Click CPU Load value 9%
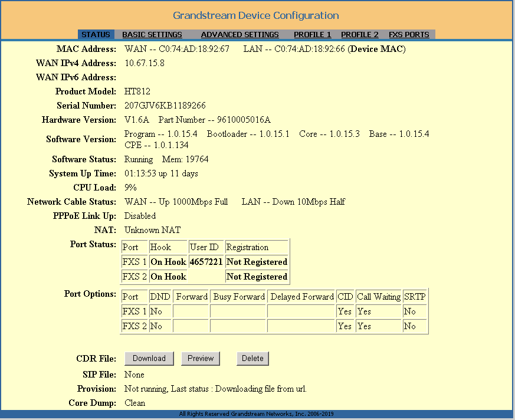 130,188
